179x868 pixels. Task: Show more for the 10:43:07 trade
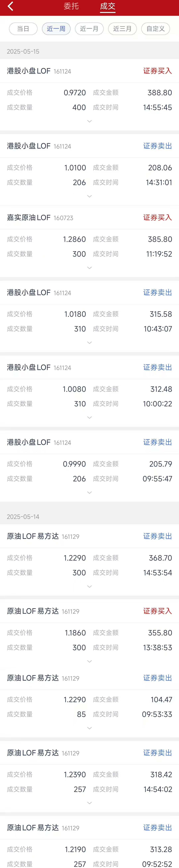89,343
